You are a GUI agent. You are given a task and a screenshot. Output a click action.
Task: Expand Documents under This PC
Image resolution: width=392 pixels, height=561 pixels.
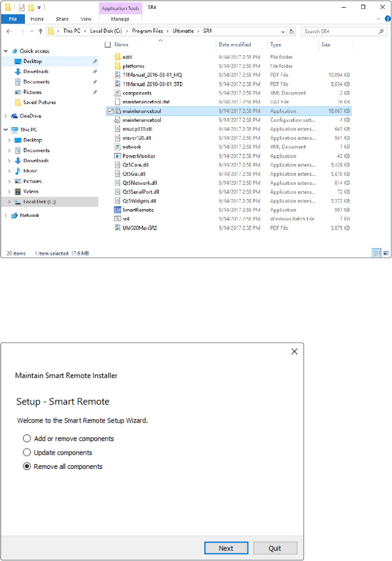tap(10, 150)
